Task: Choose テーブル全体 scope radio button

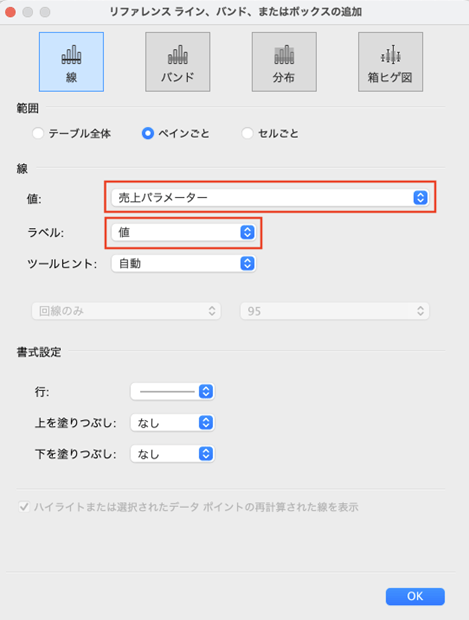Action: pos(38,133)
